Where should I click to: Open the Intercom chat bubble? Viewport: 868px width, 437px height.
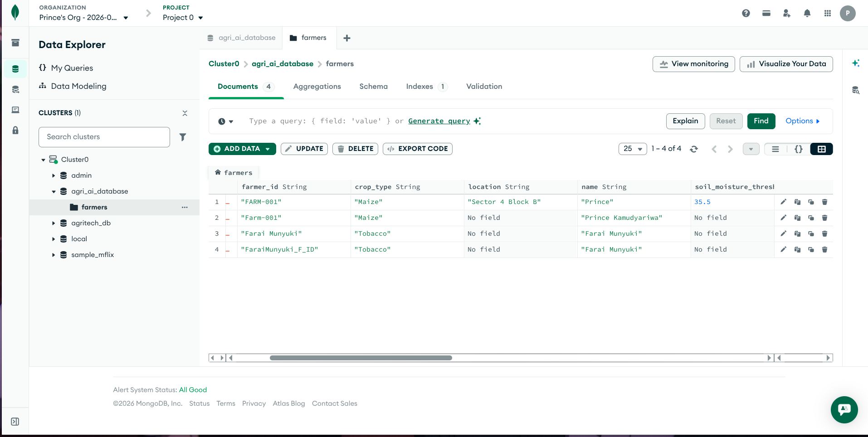pos(844,410)
